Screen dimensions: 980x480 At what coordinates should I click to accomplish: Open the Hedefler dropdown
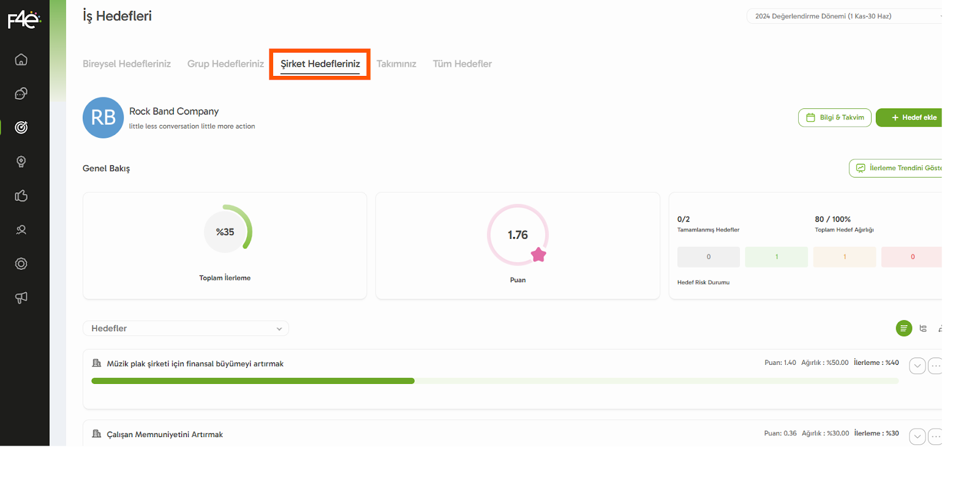tap(186, 329)
